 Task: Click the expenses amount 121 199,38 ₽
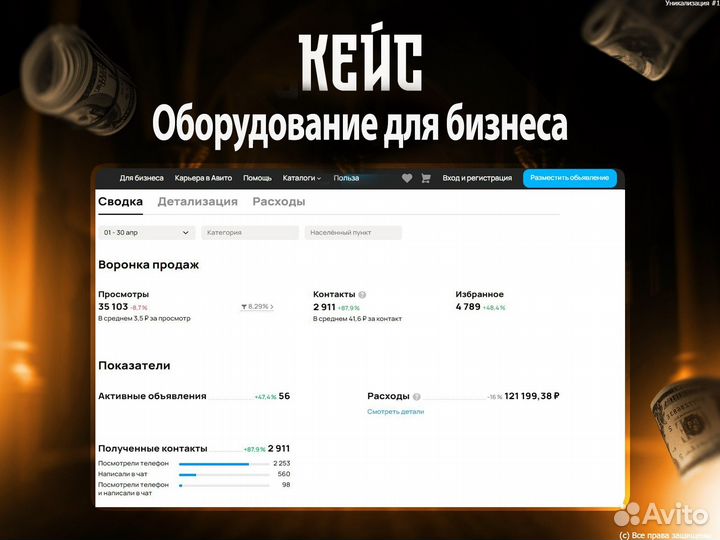tap(532, 396)
